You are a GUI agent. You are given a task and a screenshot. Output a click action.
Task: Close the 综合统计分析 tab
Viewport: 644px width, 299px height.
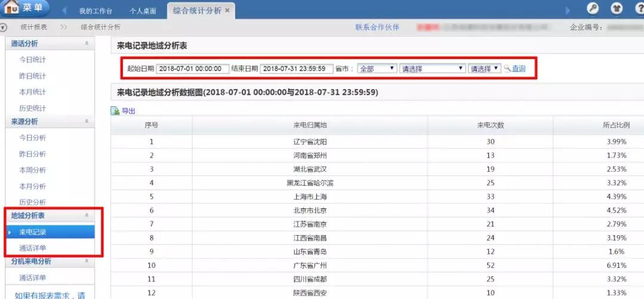click(x=227, y=11)
